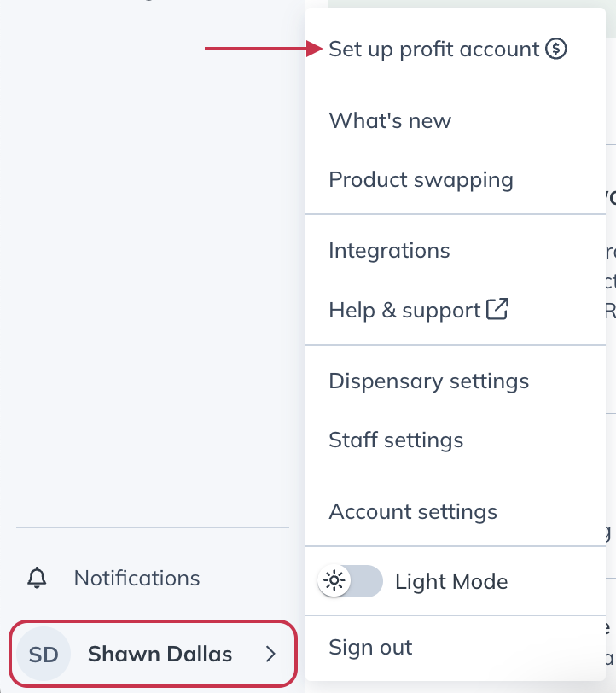Go to Dispensary settings
This screenshot has width=616, height=693.
tap(456, 381)
